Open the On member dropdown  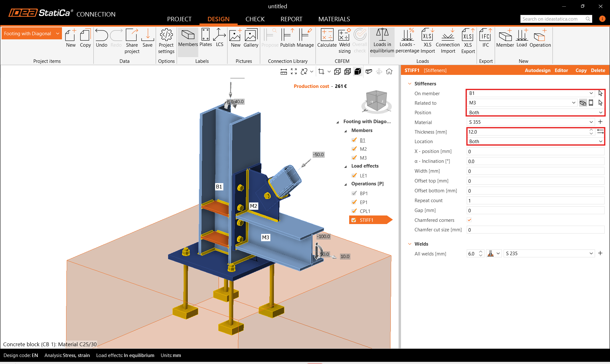(531, 93)
